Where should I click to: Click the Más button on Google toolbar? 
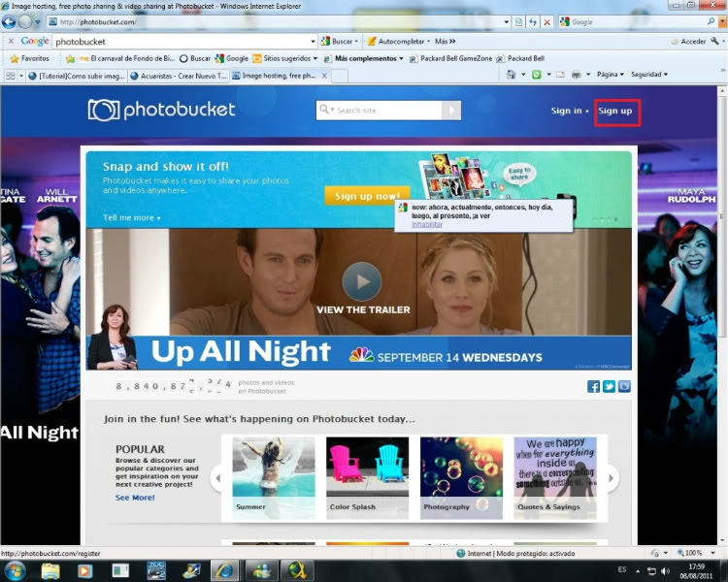[445, 42]
